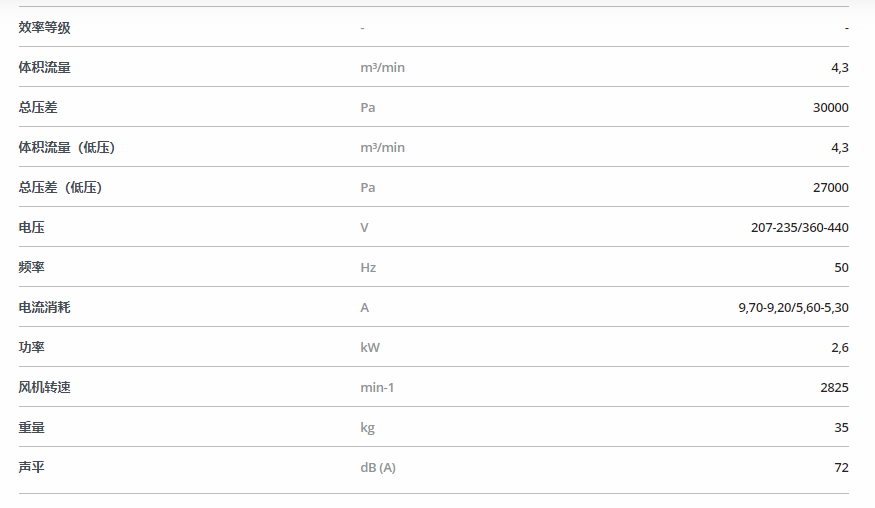Click the 功率 row label
The height and width of the screenshot is (508, 875).
point(31,347)
